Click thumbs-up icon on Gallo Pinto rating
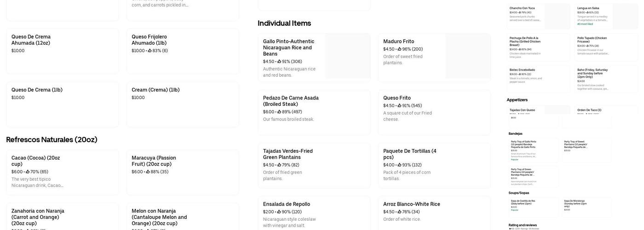The width and height of the screenshot is (644, 230). 279,62
